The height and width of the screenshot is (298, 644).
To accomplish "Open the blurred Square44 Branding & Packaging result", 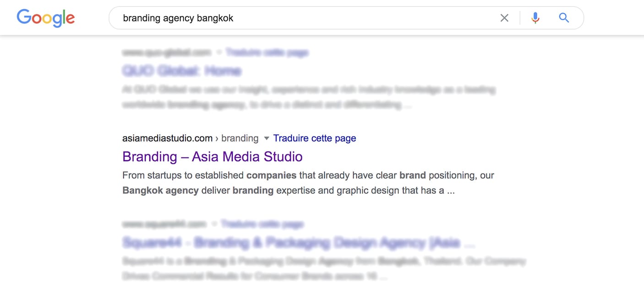I will click(x=299, y=243).
